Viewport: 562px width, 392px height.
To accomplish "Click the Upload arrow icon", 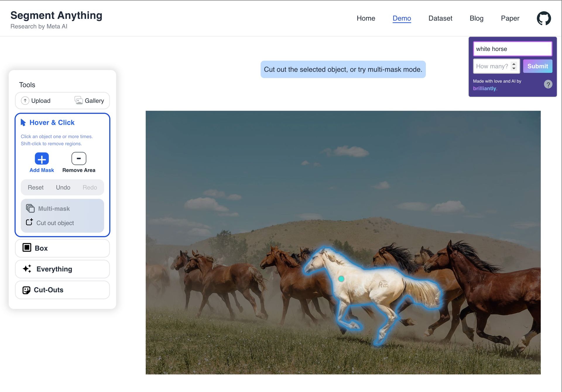I will click(25, 101).
